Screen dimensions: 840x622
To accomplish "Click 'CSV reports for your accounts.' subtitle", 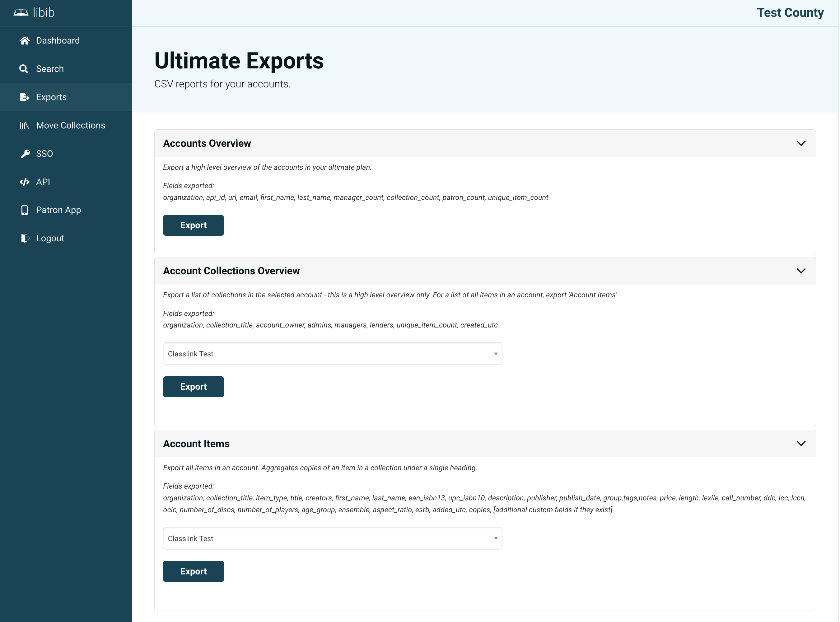I will point(222,84).
